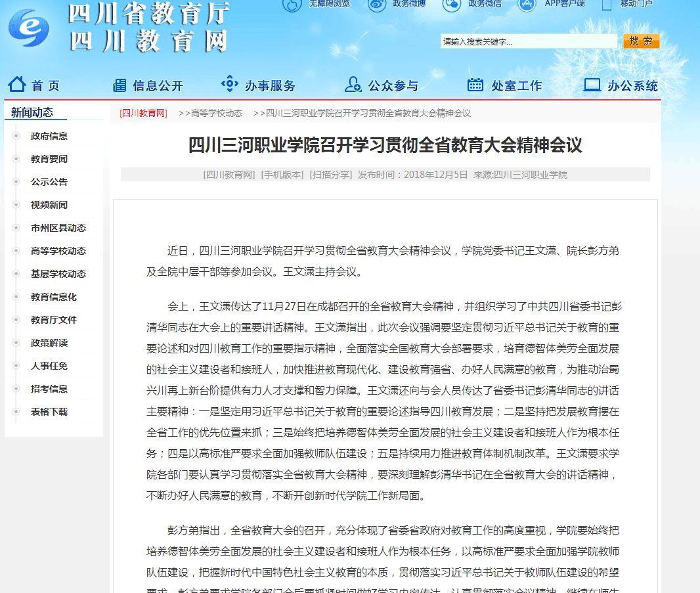
Task: Click the 高等学校动态 breadcrumb link
Action: pyautogui.click(x=216, y=114)
